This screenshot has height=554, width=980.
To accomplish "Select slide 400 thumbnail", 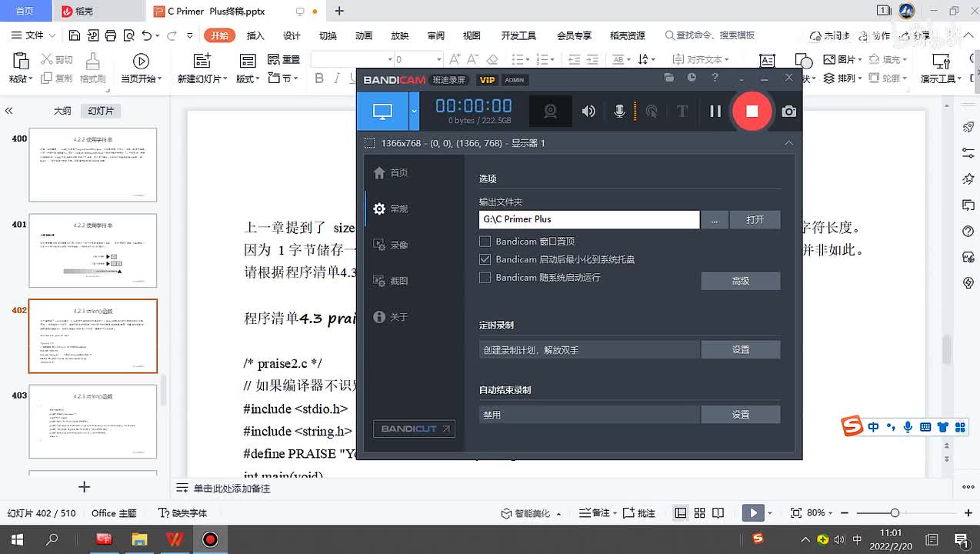I will click(x=93, y=165).
